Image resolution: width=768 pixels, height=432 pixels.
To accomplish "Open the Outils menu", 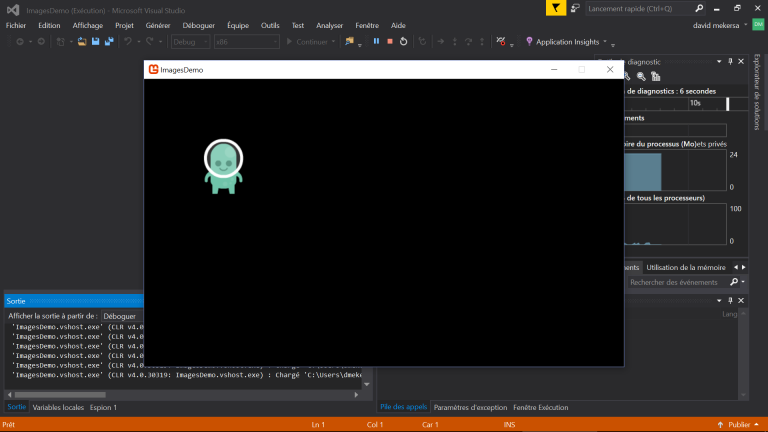I will pos(270,25).
